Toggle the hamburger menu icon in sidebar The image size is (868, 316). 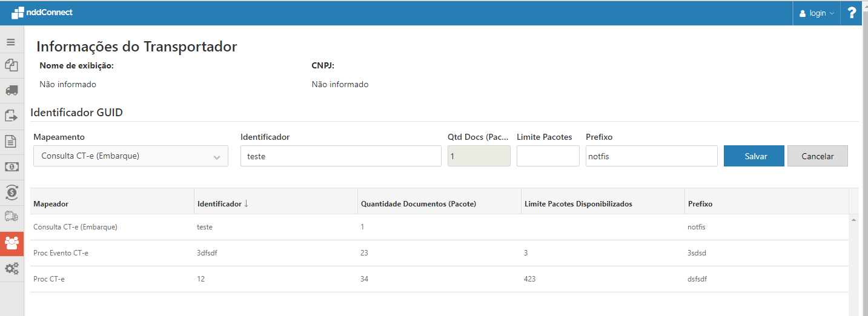11,42
